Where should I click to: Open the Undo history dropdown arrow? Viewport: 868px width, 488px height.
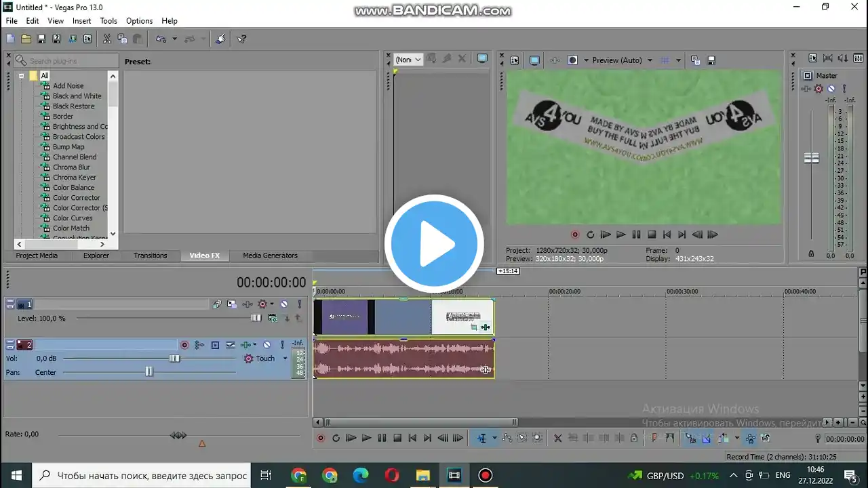[174, 39]
